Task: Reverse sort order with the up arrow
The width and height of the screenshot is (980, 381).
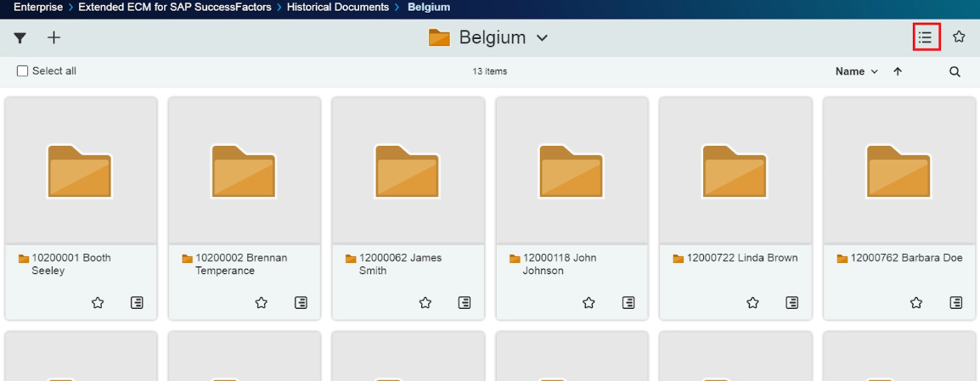Action: [x=898, y=72]
